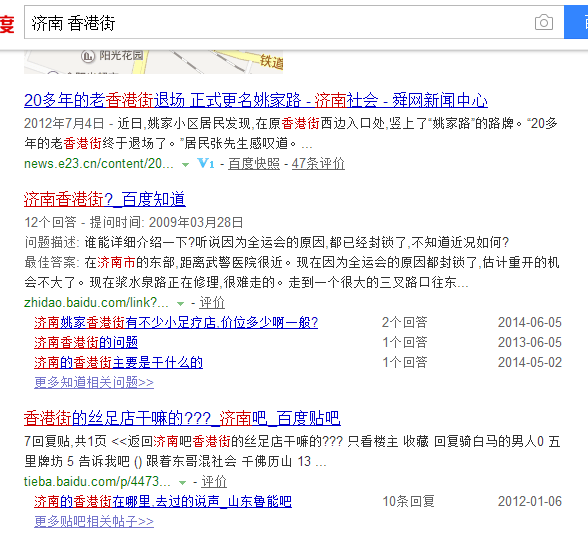The width and height of the screenshot is (588, 535).
Task: Click 更多贴吧相关帖子>> link
Action: pos(94,522)
